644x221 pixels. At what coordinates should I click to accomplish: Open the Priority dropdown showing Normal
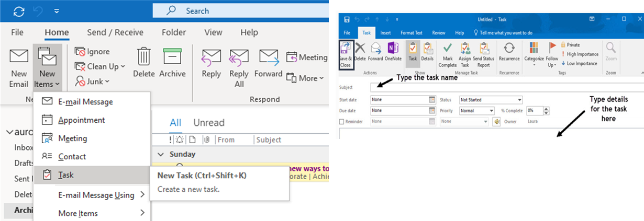pyautogui.click(x=476, y=111)
